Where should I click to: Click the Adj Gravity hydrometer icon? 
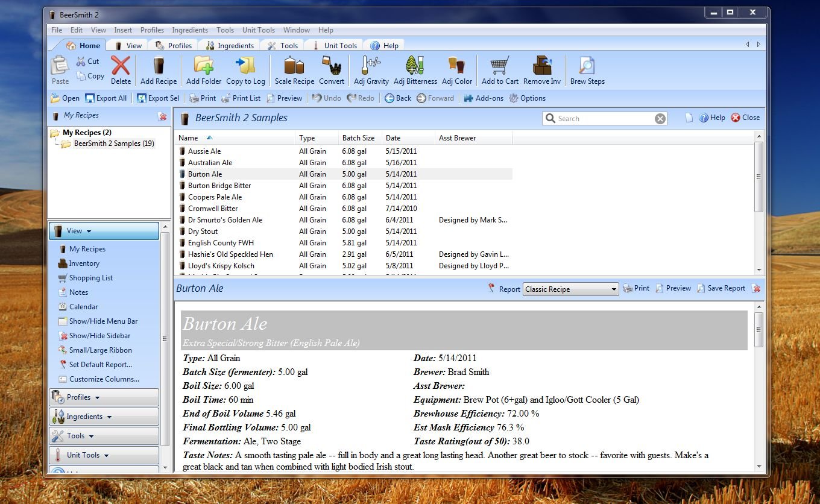tap(371, 66)
